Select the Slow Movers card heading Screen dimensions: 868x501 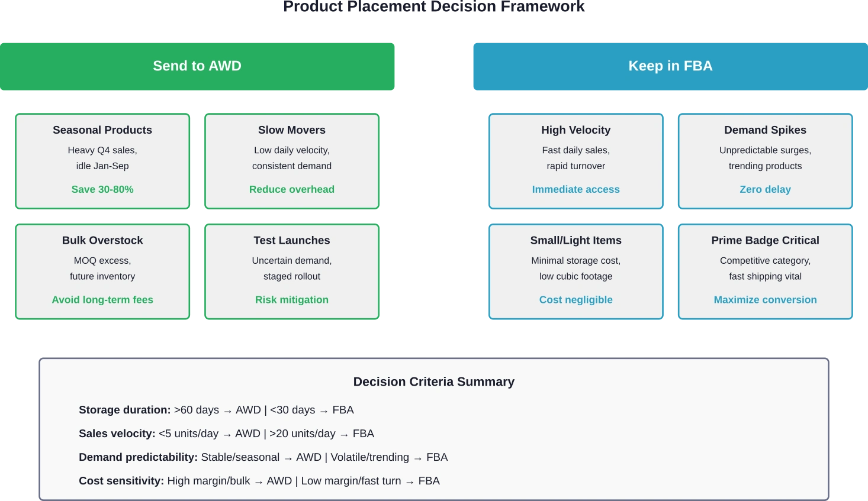tap(291, 130)
